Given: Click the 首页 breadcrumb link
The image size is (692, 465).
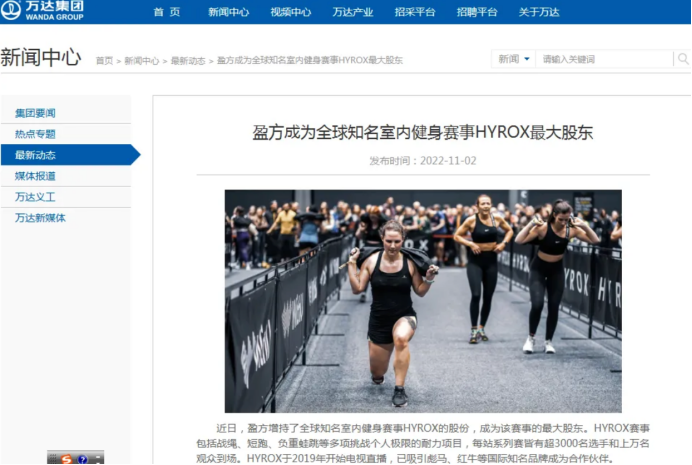Looking at the screenshot, I should tap(105, 60).
